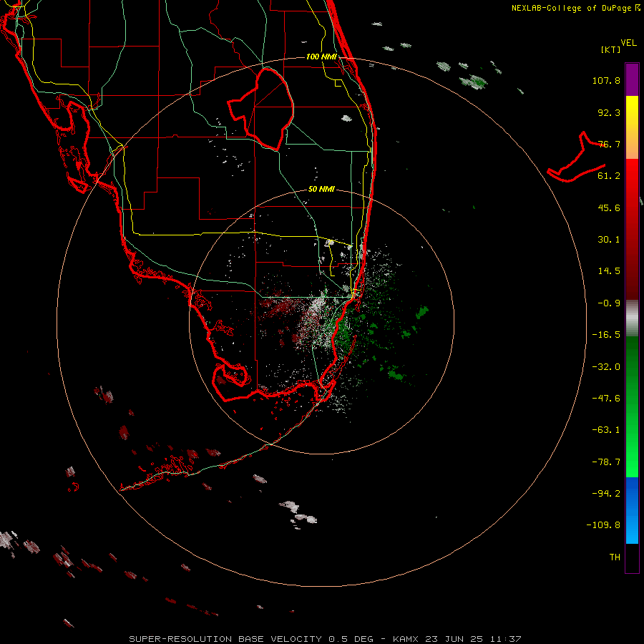The height and width of the screenshot is (644, 644).
Task: Click the 92.3 velocity scale value
Action: coord(609,112)
